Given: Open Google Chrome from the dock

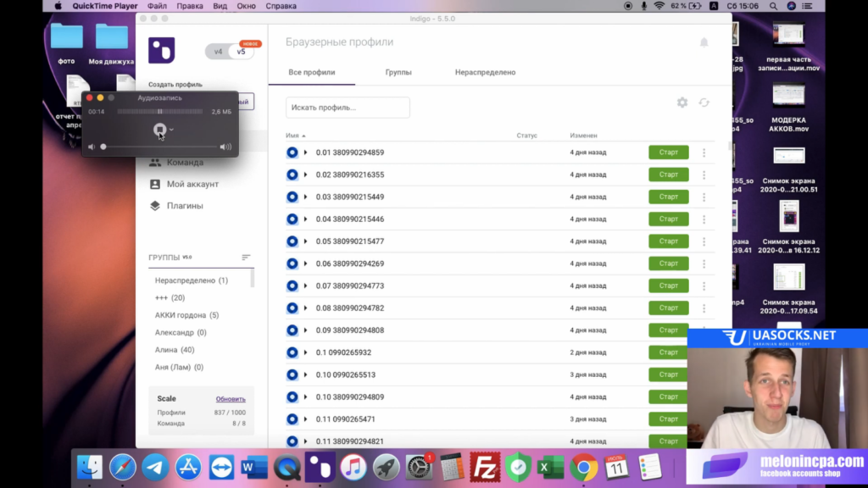Looking at the screenshot, I should [583, 468].
